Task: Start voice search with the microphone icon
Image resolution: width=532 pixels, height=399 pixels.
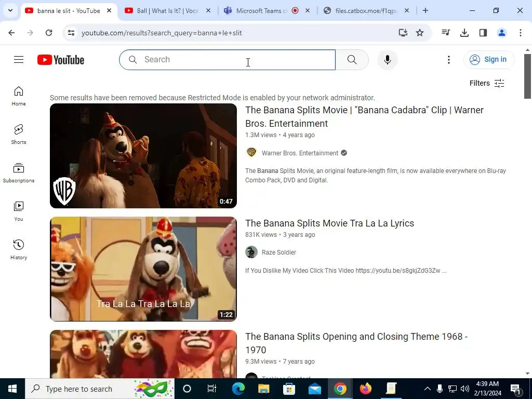Action: click(387, 60)
